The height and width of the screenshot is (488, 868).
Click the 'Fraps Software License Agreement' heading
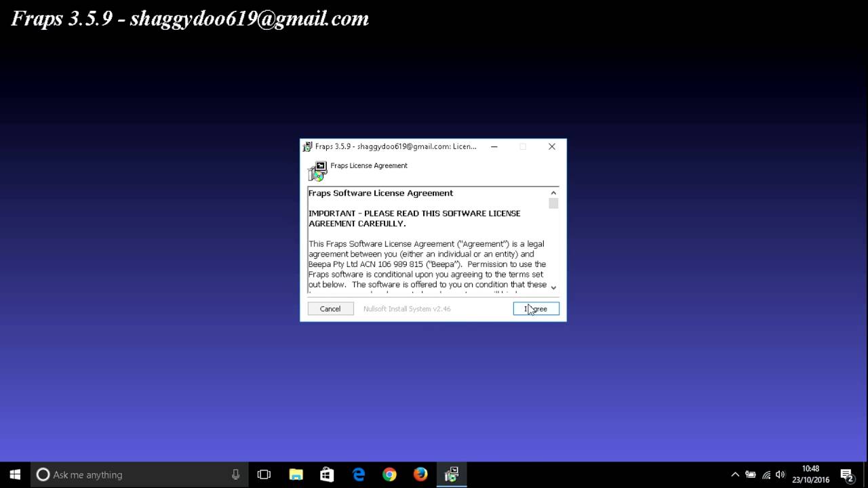point(380,193)
